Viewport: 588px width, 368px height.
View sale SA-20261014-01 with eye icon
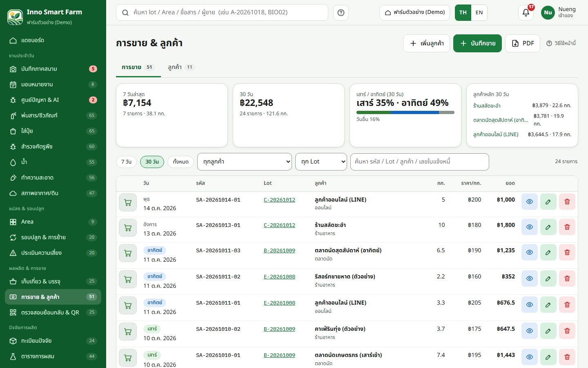click(530, 202)
